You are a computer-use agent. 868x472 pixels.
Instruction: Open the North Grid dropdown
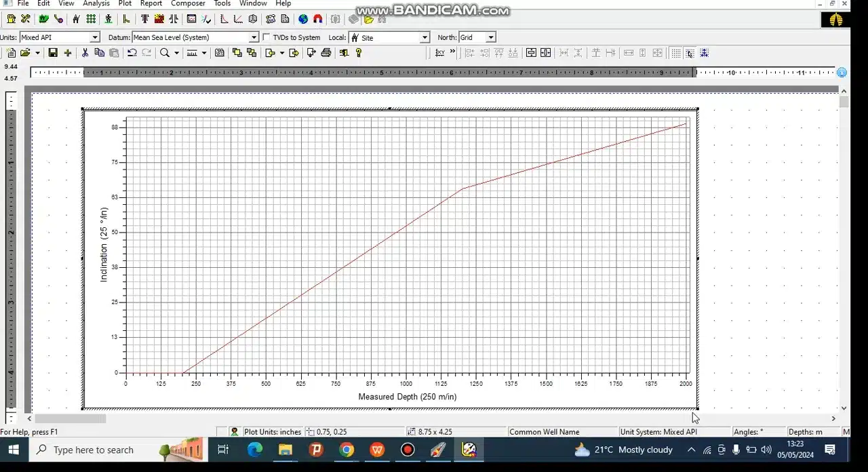pyautogui.click(x=490, y=37)
